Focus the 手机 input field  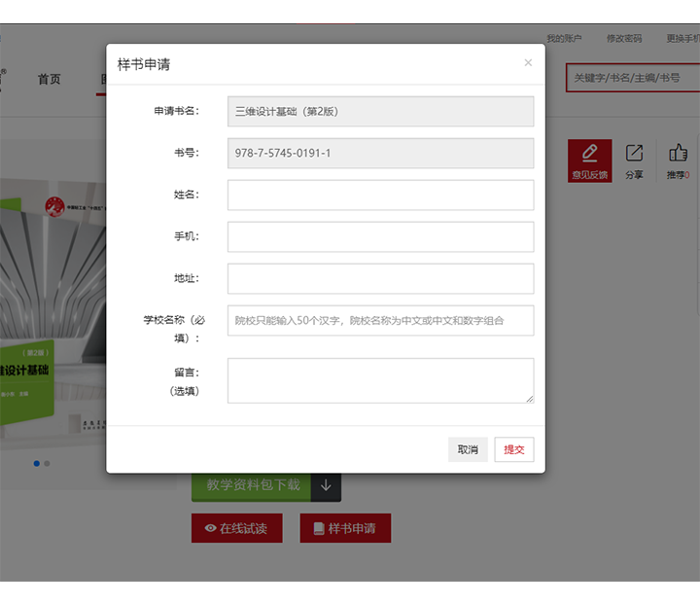[x=380, y=236]
